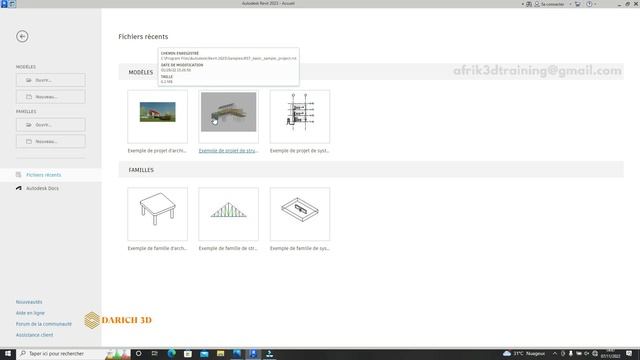
Task: Open architecture family table thumbnail
Action: [x=158, y=214]
